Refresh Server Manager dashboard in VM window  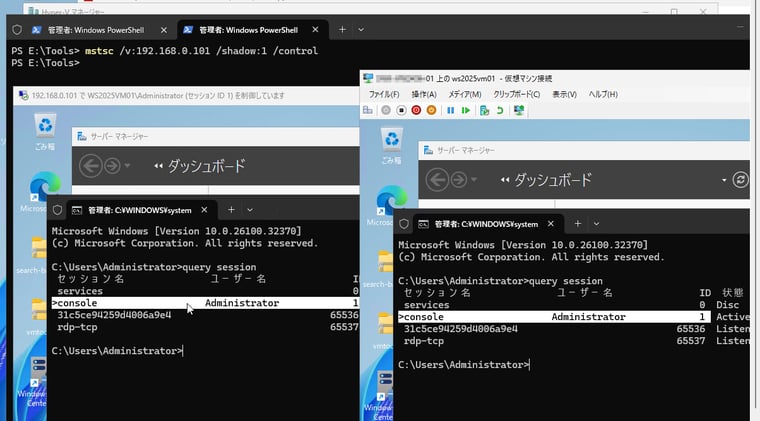740,179
